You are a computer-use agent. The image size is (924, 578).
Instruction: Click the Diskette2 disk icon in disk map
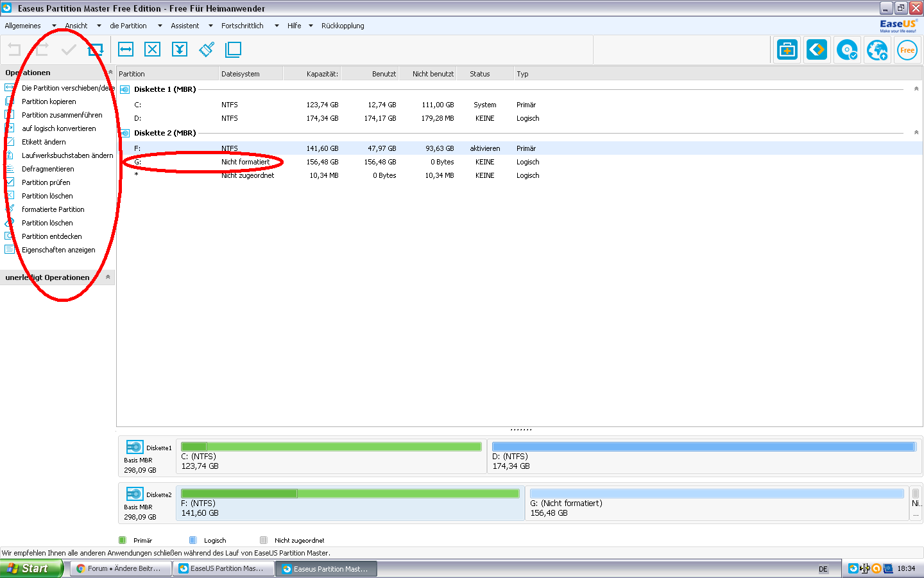135,494
